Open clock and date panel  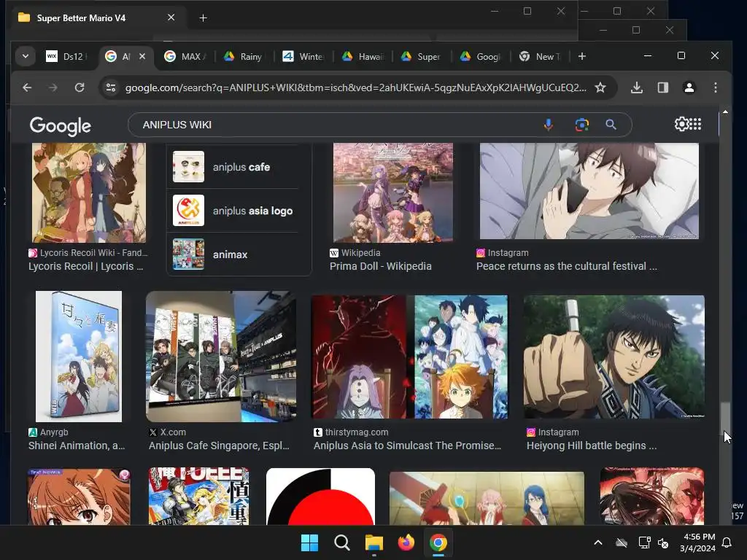tap(697, 542)
